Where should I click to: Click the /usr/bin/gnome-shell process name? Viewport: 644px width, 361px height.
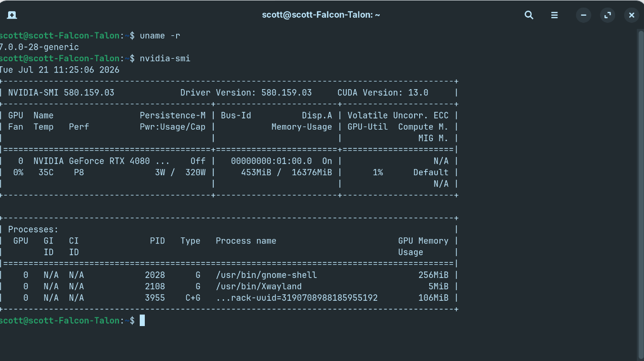click(266, 275)
